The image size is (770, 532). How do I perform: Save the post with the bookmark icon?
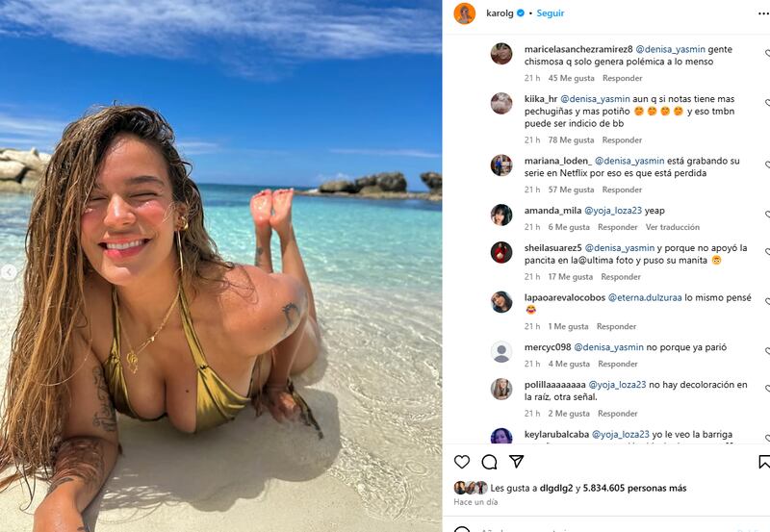pyautogui.click(x=764, y=462)
